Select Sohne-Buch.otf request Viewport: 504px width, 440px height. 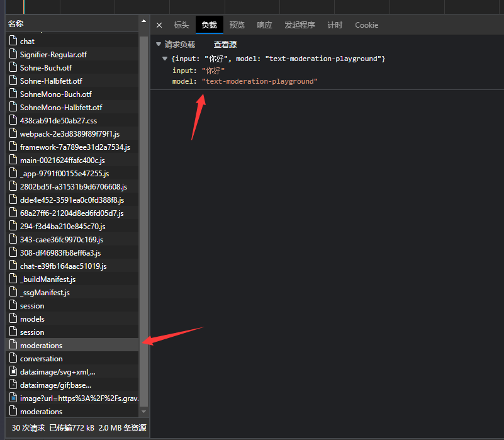pos(72,67)
